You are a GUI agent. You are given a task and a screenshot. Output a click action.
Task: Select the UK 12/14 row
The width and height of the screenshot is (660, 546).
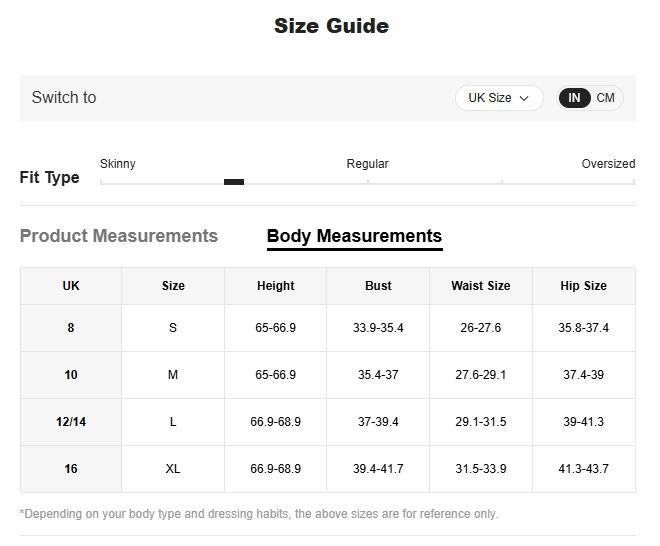coord(71,422)
